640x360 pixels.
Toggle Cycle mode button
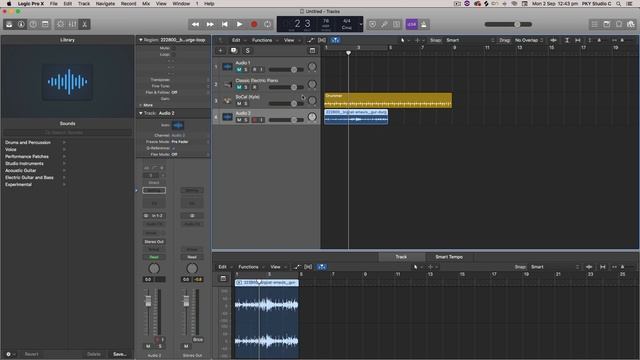point(268,24)
